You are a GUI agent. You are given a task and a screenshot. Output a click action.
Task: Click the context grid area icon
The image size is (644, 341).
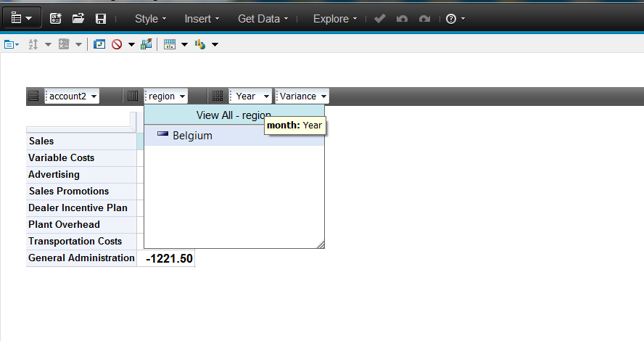point(218,96)
